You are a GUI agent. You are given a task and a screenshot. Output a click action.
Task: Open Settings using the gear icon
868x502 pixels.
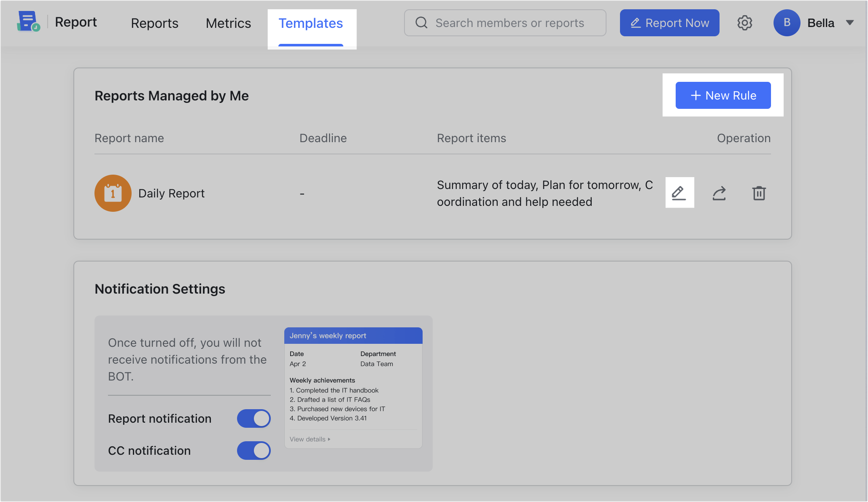point(745,23)
